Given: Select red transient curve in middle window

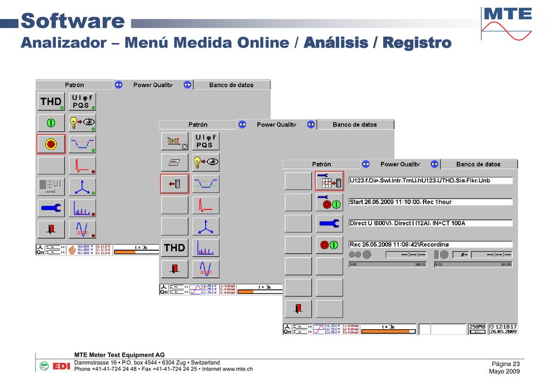Looking at the screenshot, I should pos(205,205).
